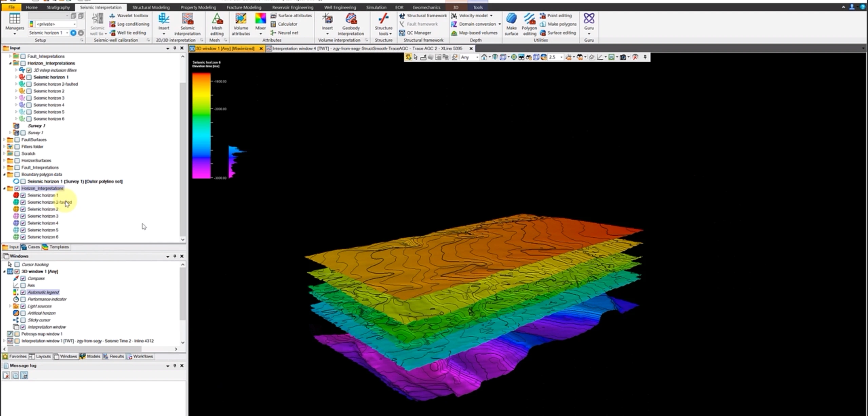Enable the FaultSurfaces checkbox
The height and width of the screenshot is (416, 868).
click(17, 140)
